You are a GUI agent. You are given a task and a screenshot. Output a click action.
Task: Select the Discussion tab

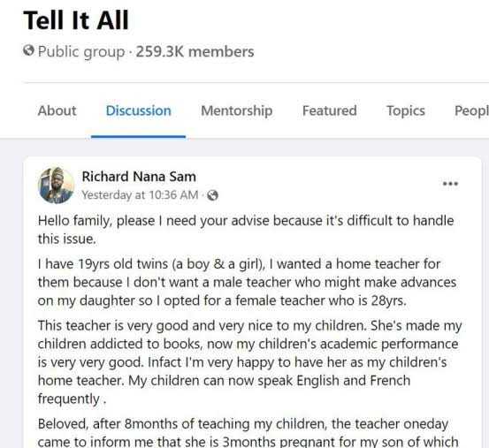click(139, 110)
